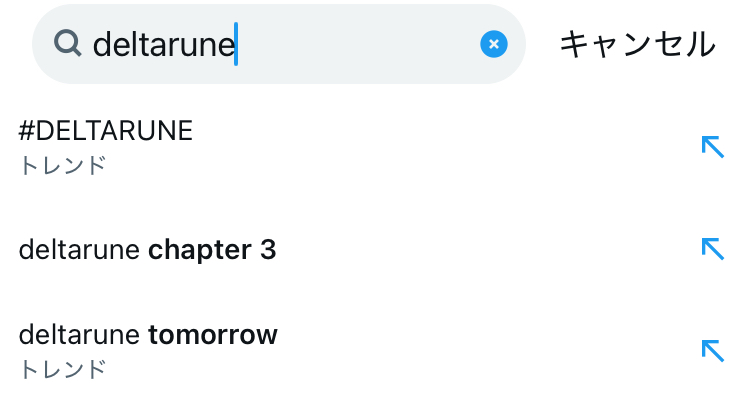This screenshot has height=413, width=750.
Task: Open the deltarune tomorrow suggestion
Action: pos(375,351)
